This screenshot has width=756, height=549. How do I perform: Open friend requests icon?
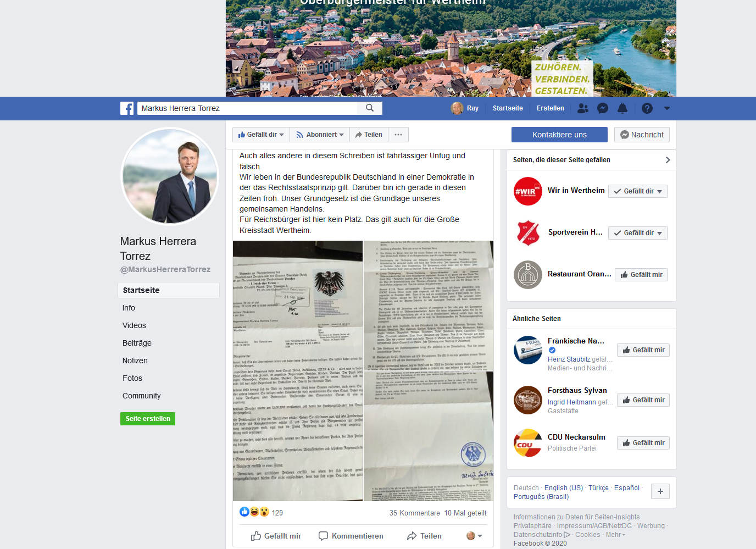[583, 108]
